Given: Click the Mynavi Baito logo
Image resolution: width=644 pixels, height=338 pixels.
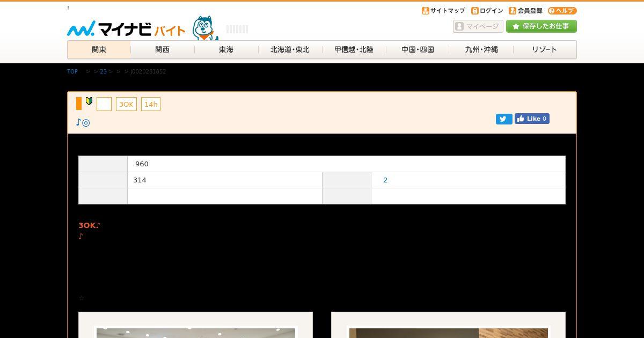Looking at the screenshot, I should pos(126,29).
